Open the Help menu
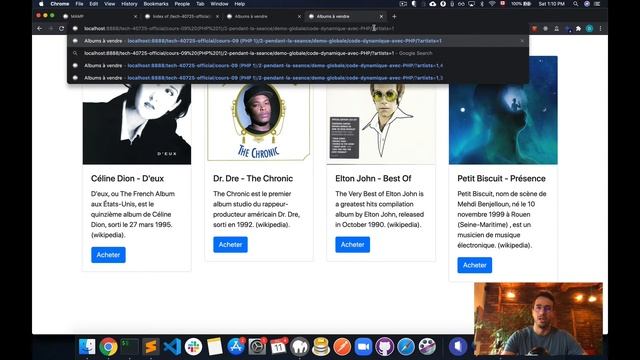 pyautogui.click(x=240, y=4)
